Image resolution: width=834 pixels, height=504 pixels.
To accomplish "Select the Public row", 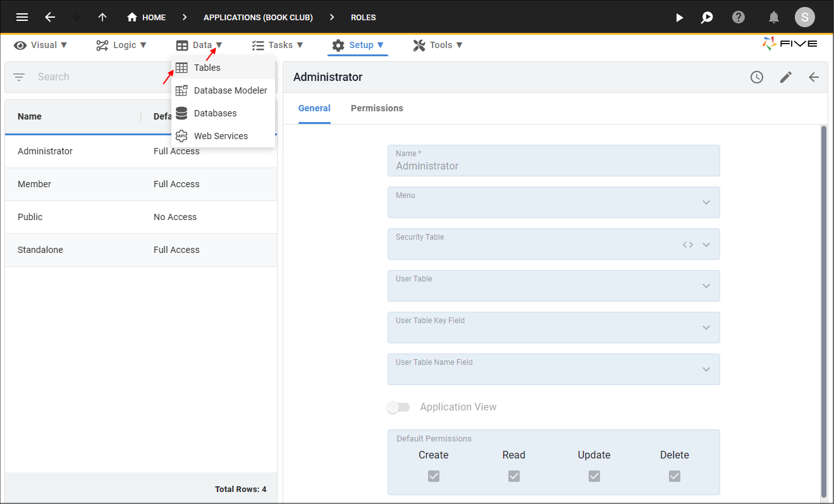I will pyautogui.click(x=141, y=217).
